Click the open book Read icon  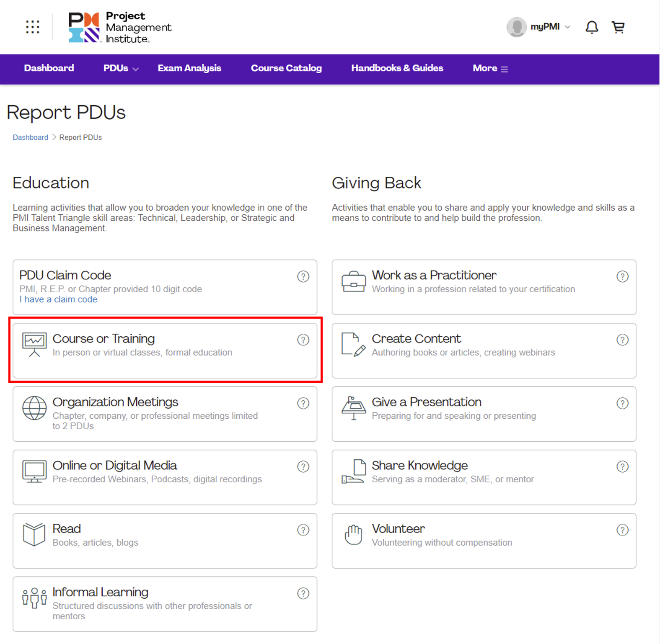[x=34, y=534]
